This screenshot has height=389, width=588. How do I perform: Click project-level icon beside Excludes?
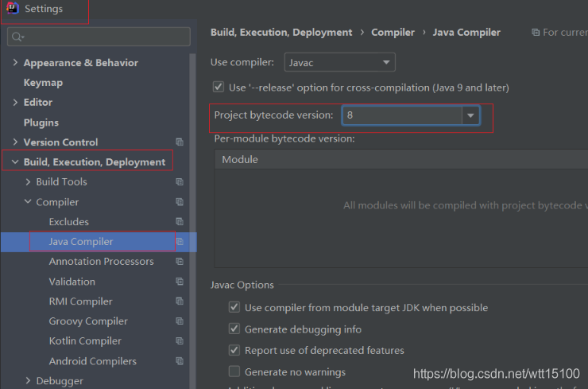point(180,222)
